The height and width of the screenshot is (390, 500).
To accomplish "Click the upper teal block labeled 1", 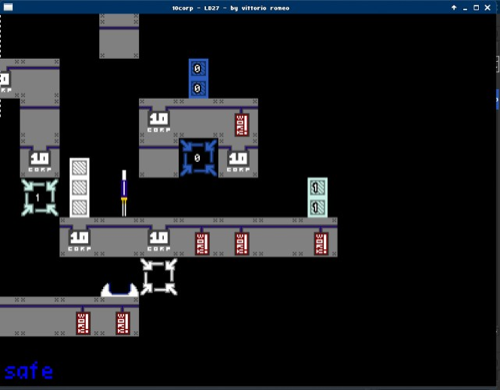I will [x=317, y=188].
